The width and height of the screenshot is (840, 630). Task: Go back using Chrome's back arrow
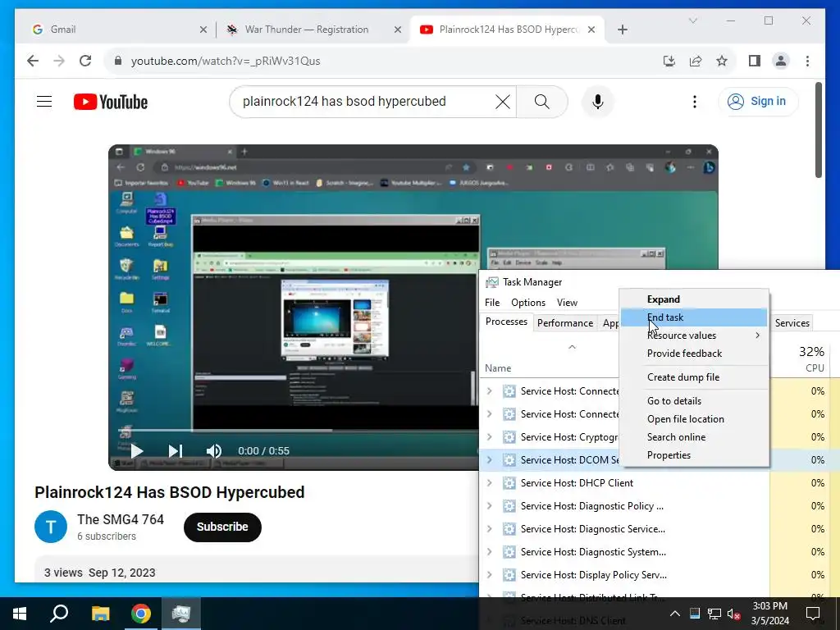pyautogui.click(x=33, y=61)
